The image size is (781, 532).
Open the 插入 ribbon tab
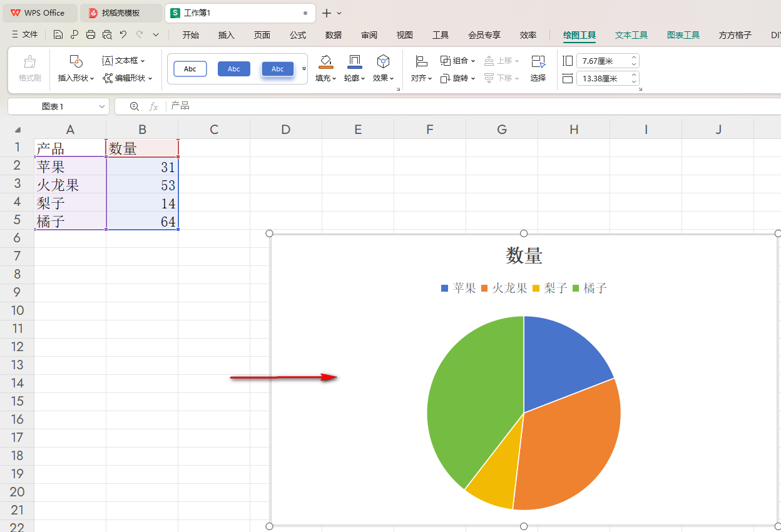tap(227, 35)
